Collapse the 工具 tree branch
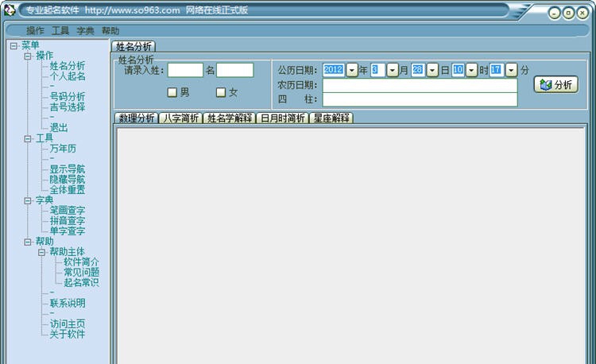 pyautogui.click(x=28, y=139)
